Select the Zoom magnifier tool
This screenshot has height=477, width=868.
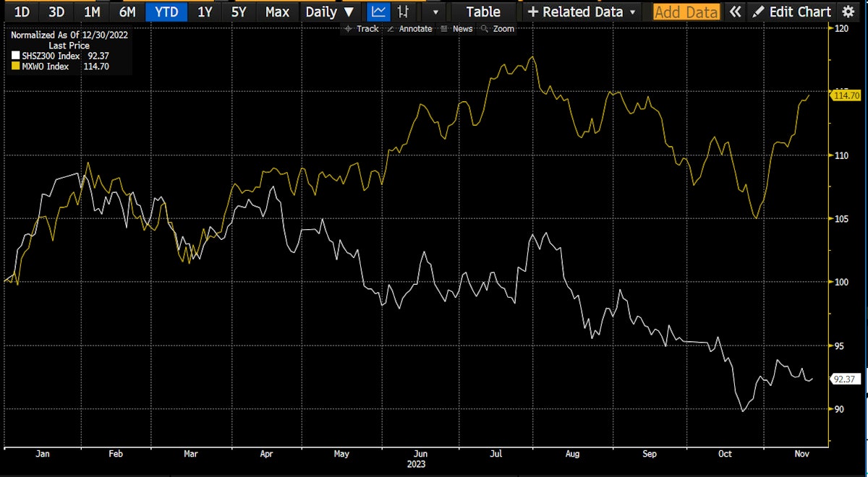498,29
